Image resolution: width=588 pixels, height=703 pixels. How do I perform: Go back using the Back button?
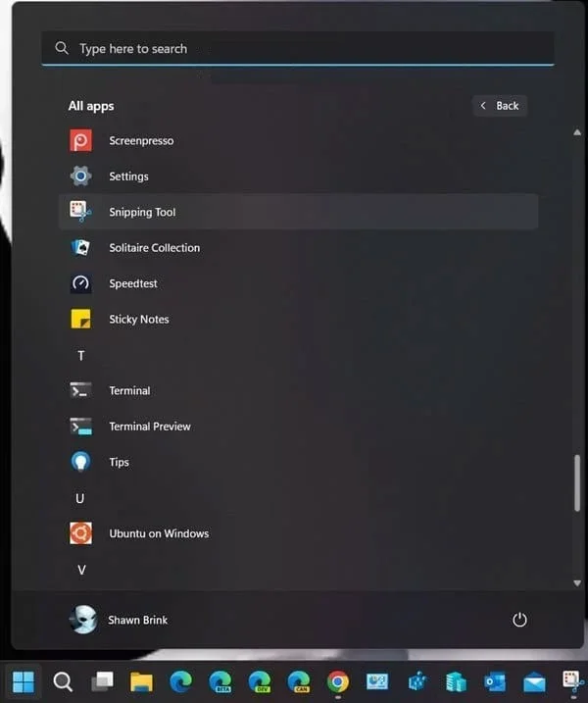pyautogui.click(x=500, y=106)
